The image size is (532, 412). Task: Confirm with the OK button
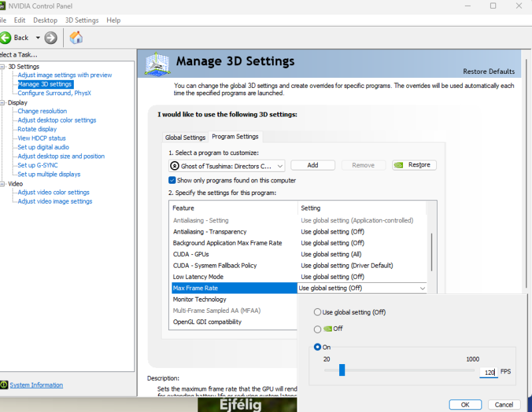465,405
